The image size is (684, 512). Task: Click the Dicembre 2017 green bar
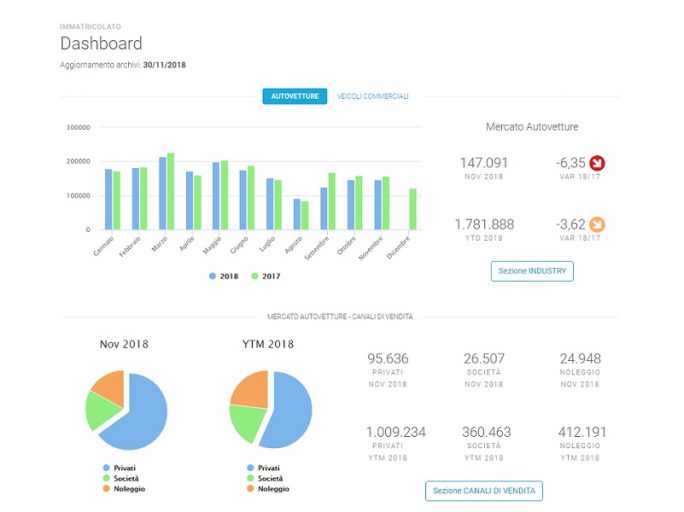point(413,209)
